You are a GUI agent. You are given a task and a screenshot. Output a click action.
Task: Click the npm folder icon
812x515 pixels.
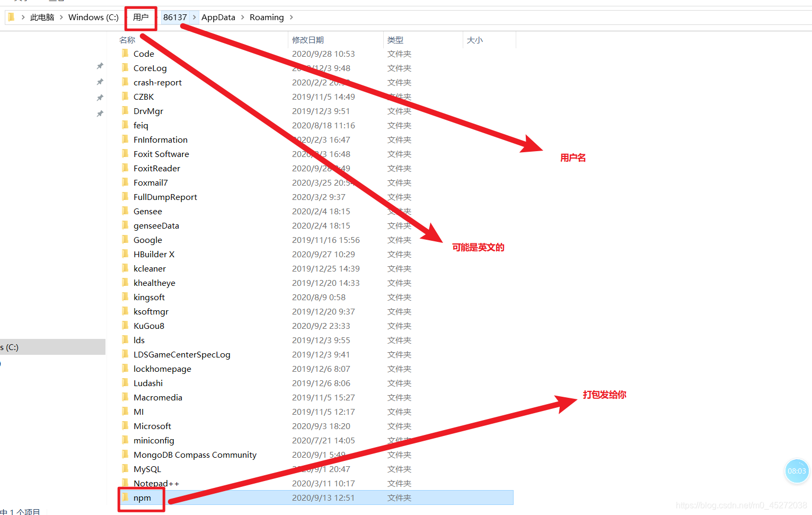point(125,497)
